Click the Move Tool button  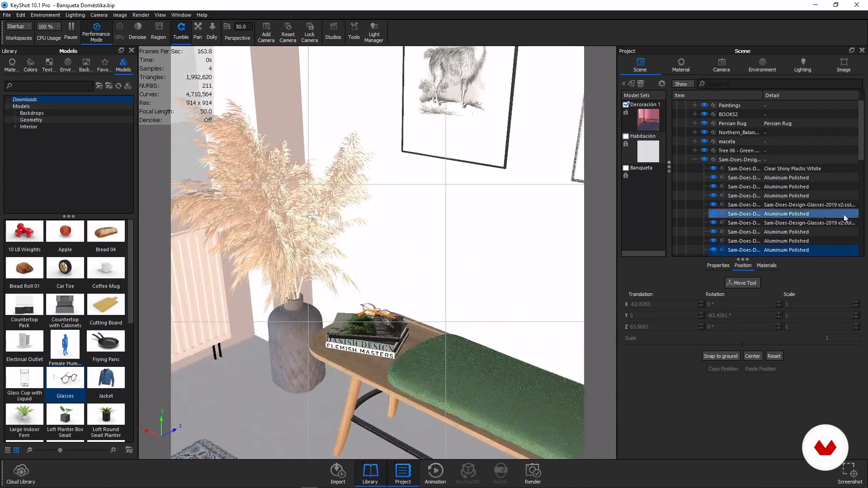(x=742, y=283)
